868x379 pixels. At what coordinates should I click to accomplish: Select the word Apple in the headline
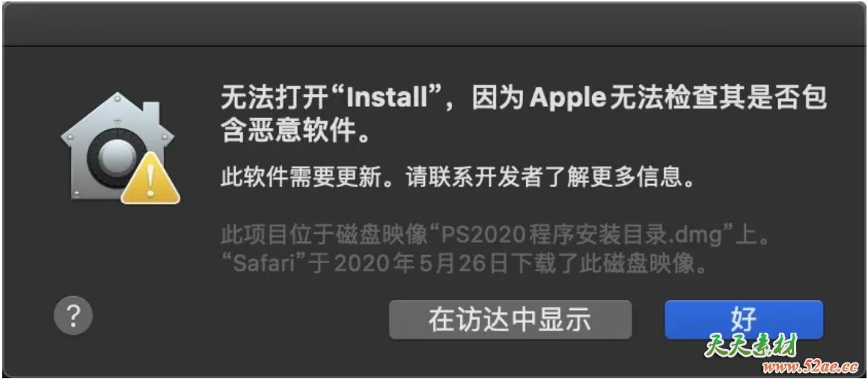click(567, 100)
